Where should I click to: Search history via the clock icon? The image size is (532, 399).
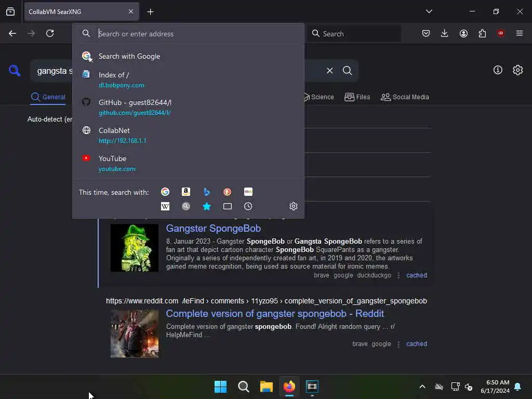click(x=248, y=206)
